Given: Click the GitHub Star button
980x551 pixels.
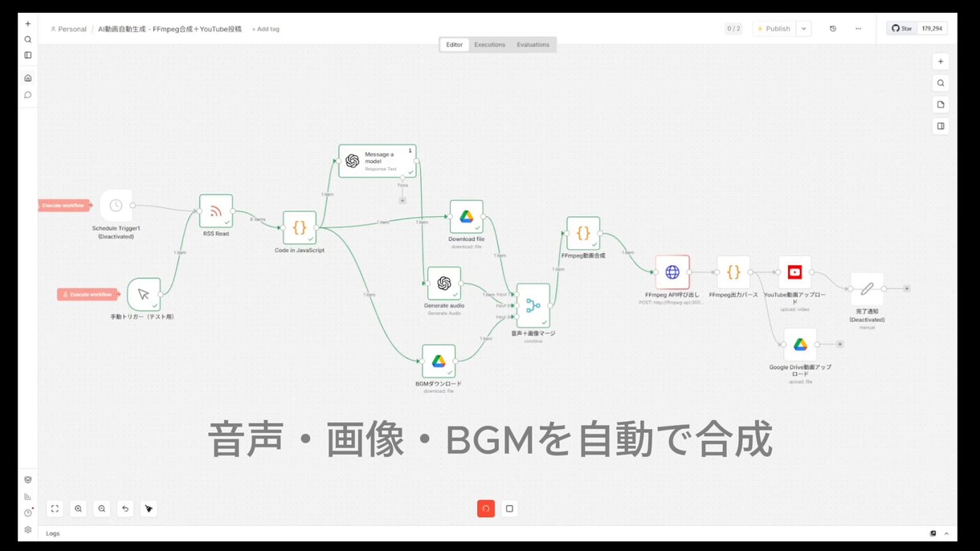Looking at the screenshot, I should click(902, 28).
